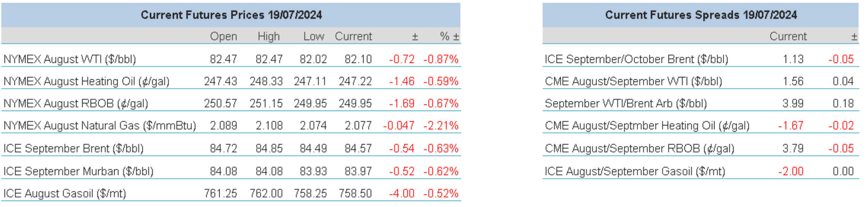868x207 pixels.
Task: Select the NYMEX August RBOB row label
Action: tap(76, 103)
